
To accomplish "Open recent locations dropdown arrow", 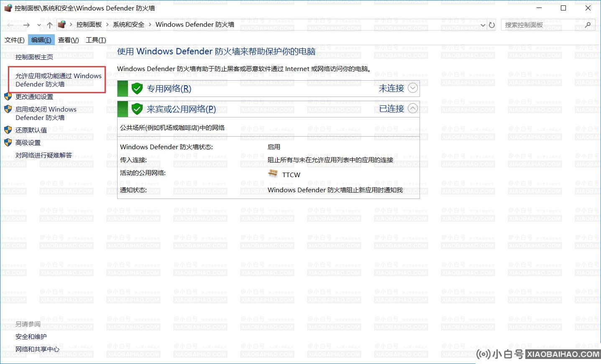I will (x=39, y=25).
